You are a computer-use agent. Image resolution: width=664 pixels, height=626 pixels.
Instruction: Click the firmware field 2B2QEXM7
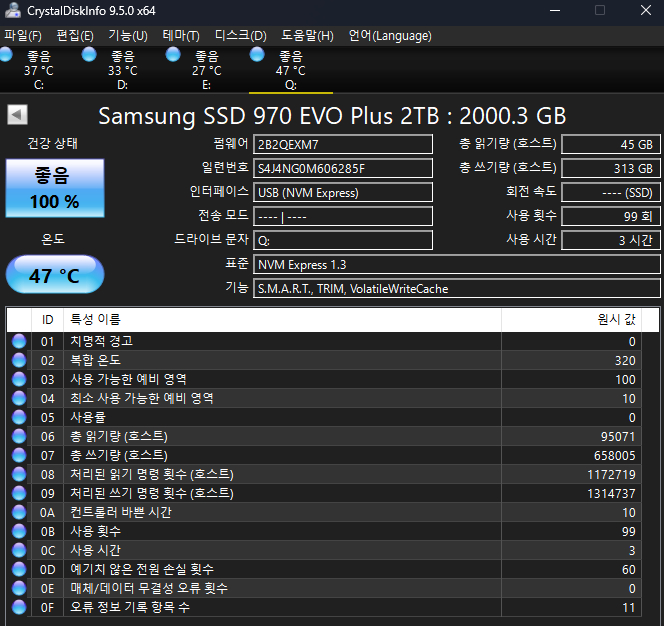point(343,144)
